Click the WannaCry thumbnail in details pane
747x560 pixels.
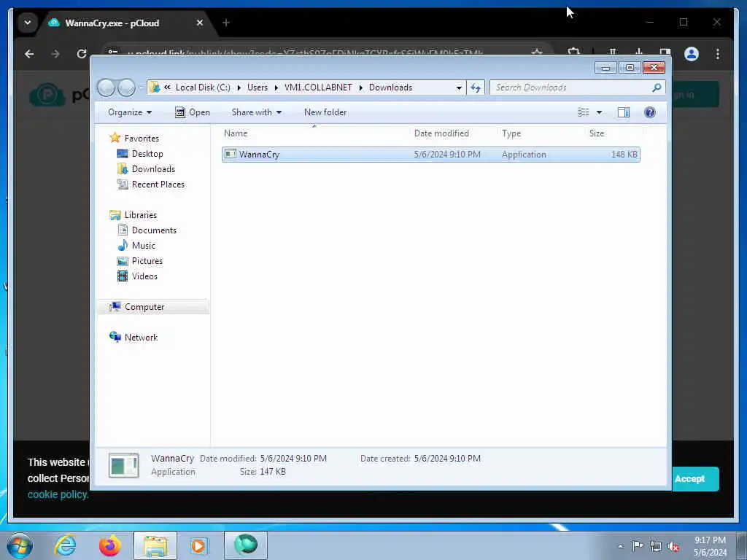tap(124, 465)
